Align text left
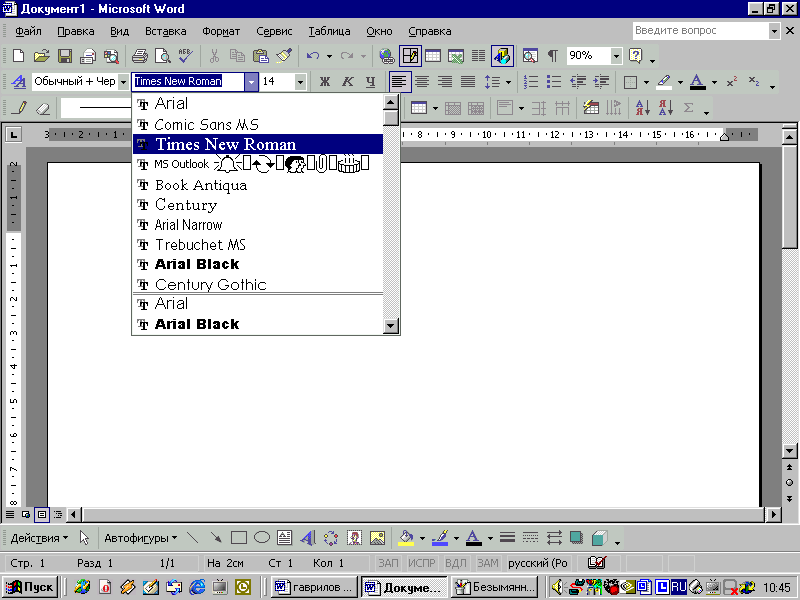The height and width of the screenshot is (600, 800). click(398, 82)
